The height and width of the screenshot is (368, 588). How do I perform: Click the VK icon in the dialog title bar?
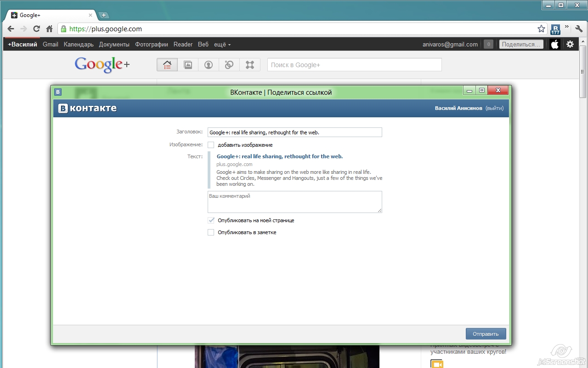(58, 92)
